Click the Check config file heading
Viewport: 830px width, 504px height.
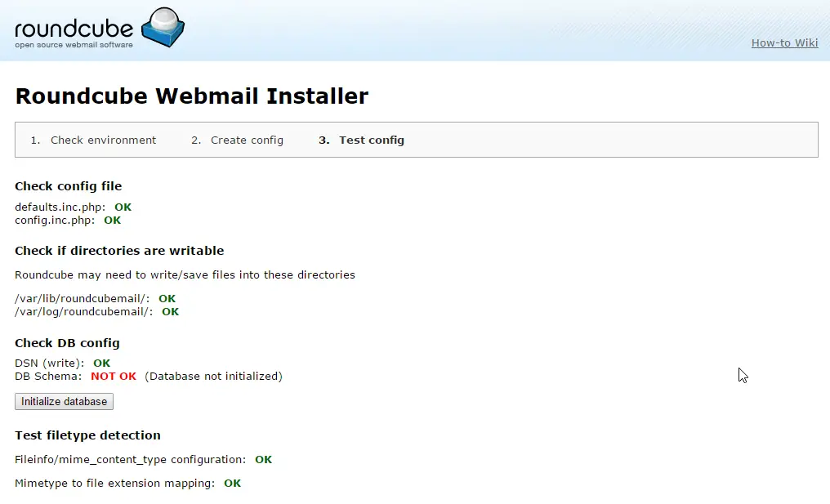[x=69, y=185]
